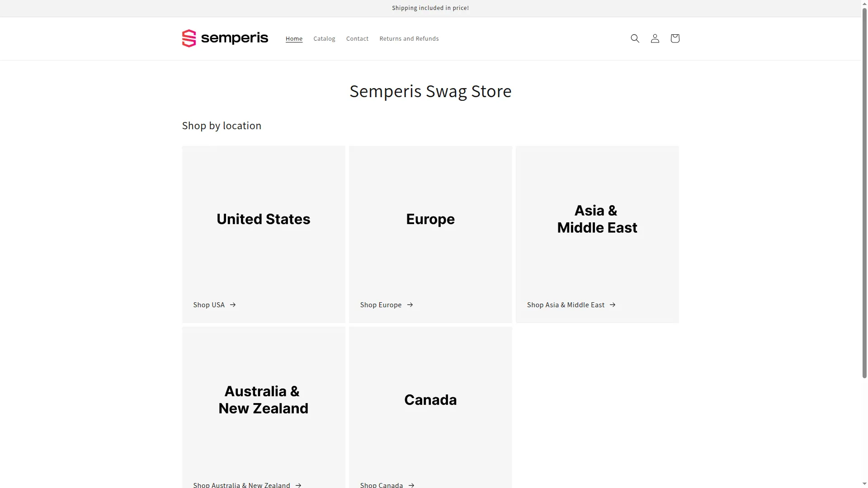868x488 pixels.
Task: Click Shipping included in price announcement
Action: click(x=430, y=8)
